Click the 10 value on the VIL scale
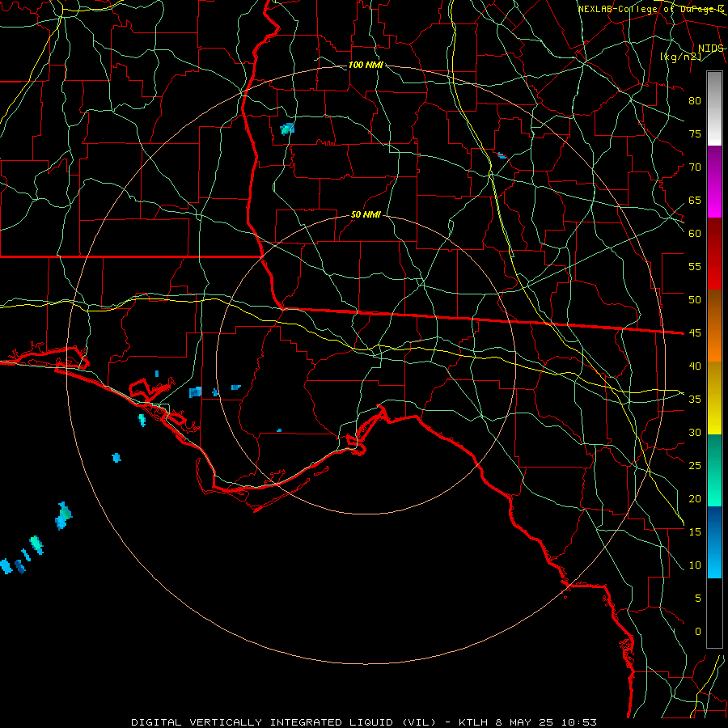Image resolution: width=728 pixels, height=728 pixels. pos(695,565)
